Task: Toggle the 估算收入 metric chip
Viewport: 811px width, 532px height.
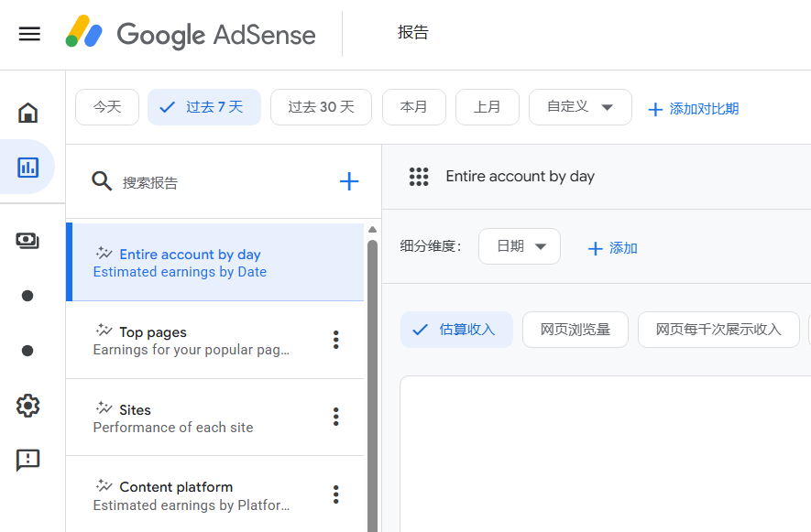Action: point(456,330)
